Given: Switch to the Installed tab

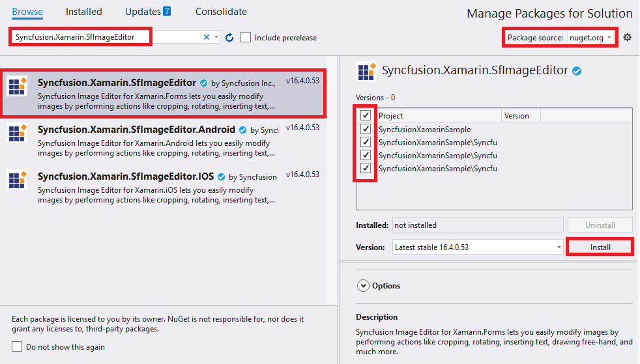Looking at the screenshot, I should 83,12.
